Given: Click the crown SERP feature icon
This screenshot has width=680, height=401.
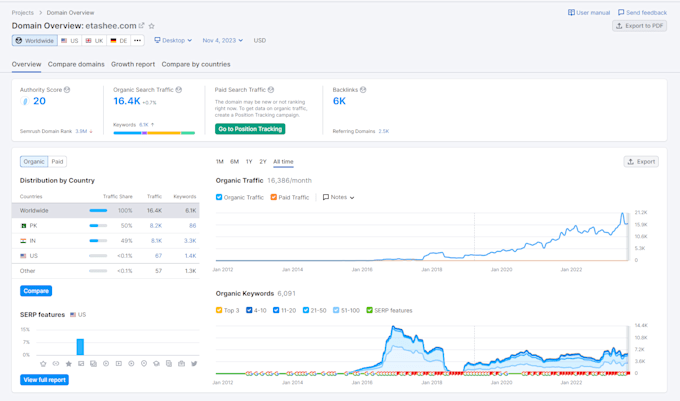Looking at the screenshot, I should click(43, 364).
